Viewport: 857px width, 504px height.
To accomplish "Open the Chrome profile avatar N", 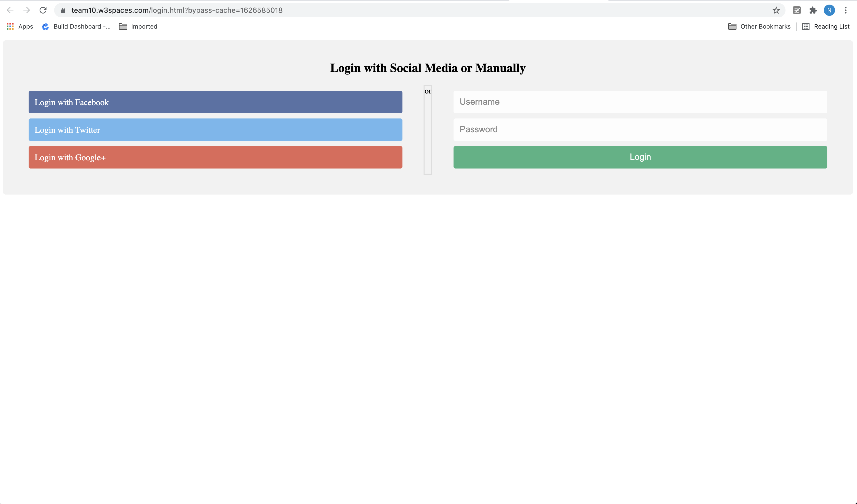I will tap(829, 10).
